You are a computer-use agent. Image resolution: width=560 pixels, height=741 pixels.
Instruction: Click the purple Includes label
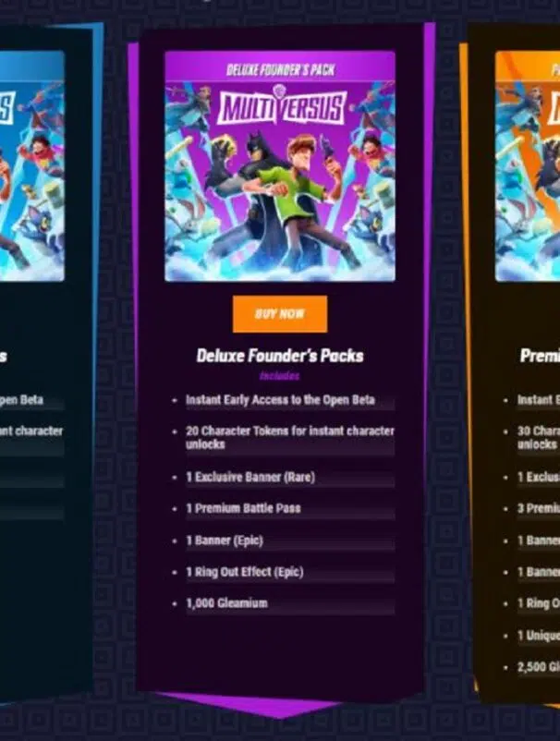tap(279, 376)
